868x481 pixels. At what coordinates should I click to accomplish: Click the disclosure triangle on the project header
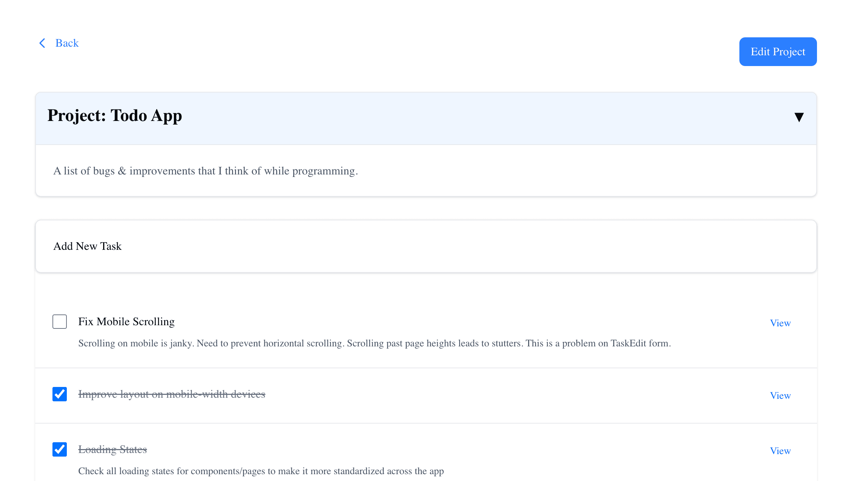pyautogui.click(x=799, y=118)
